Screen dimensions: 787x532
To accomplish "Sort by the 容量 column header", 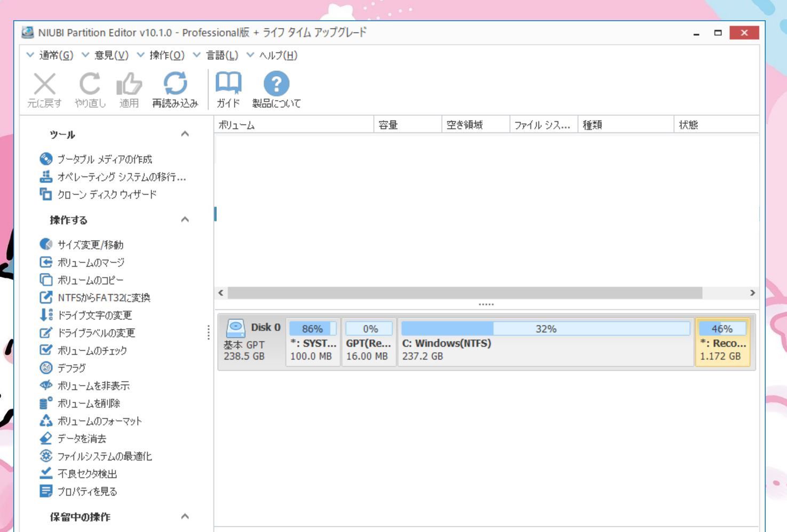I will tap(408, 125).
